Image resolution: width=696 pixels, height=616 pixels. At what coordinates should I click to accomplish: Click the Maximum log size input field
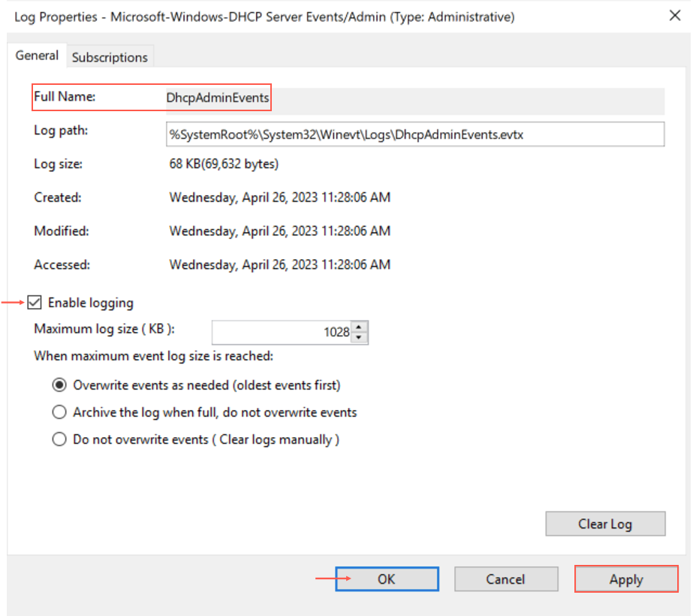[x=282, y=332]
